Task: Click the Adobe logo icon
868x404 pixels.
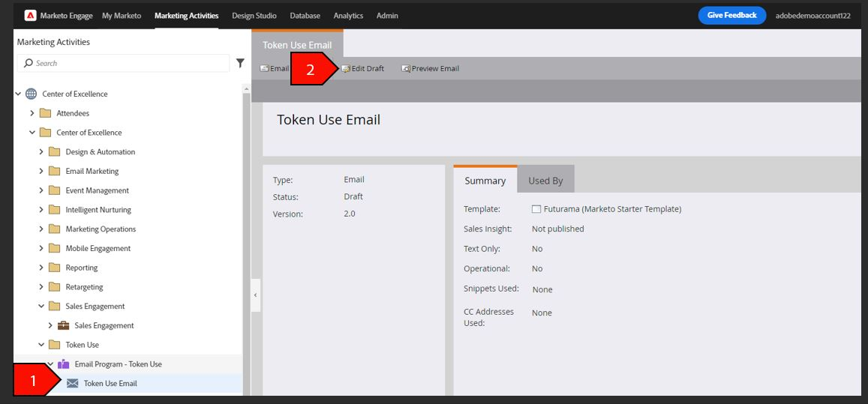Action: pos(31,16)
